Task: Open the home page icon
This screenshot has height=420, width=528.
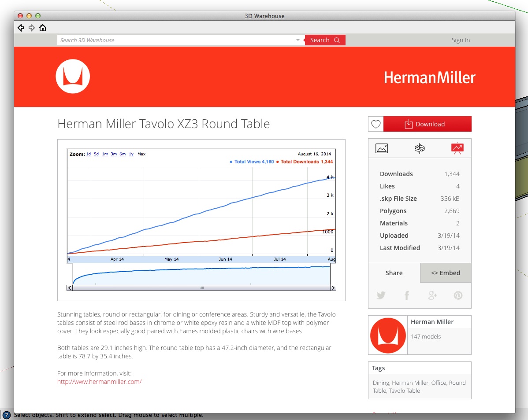Action: (43, 28)
